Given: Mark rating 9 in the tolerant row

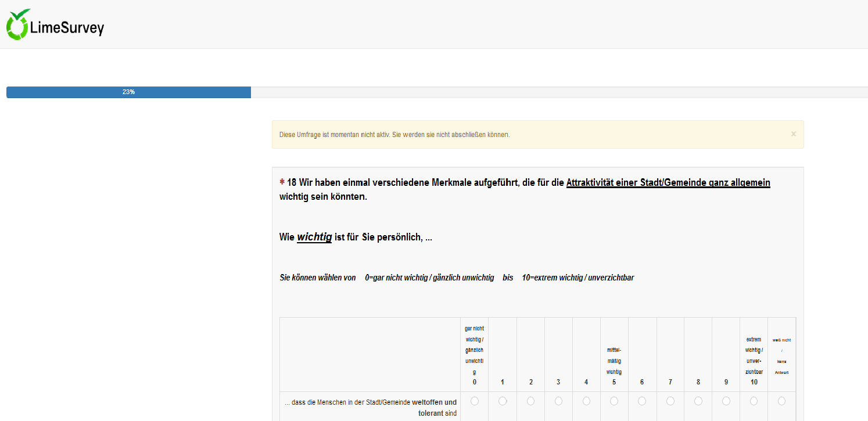Looking at the screenshot, I should (x=726, y=401).
